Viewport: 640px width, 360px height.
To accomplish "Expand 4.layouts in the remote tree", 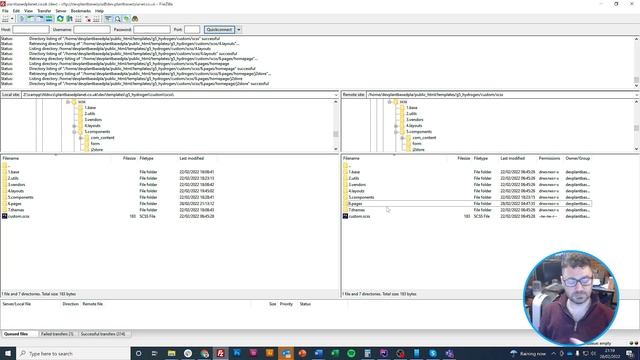I will (396, 126).
